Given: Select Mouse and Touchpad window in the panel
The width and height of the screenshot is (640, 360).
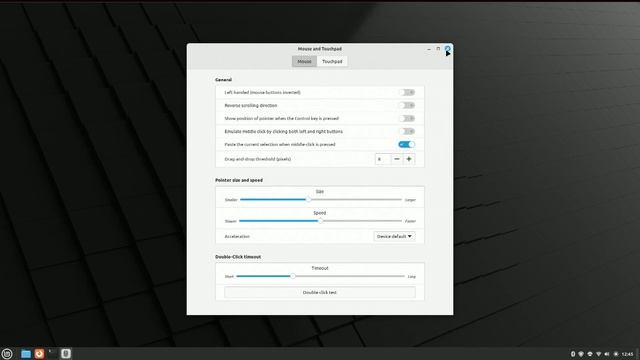Looking at the screenshot, I should [x=66, y=353].
